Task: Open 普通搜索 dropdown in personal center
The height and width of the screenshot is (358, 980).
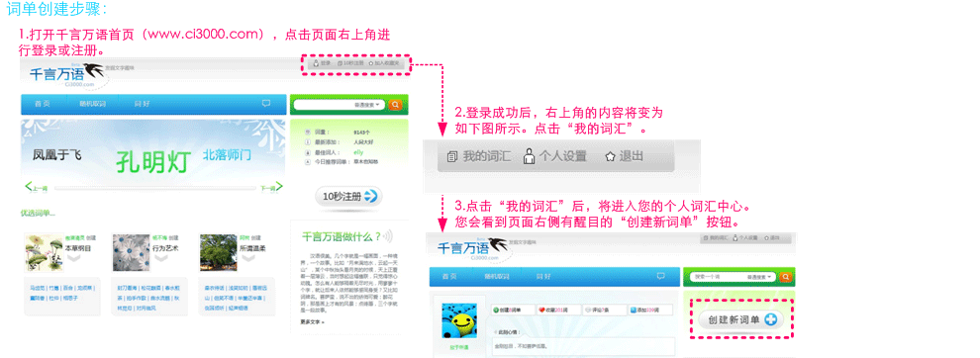Action: tap(760, 276)
